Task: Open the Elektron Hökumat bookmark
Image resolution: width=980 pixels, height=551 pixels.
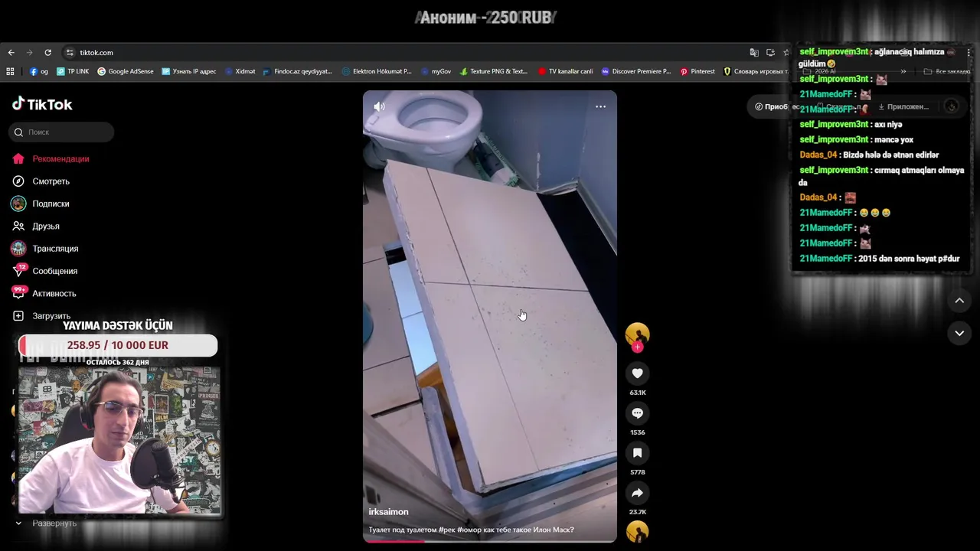Action: 377,71
